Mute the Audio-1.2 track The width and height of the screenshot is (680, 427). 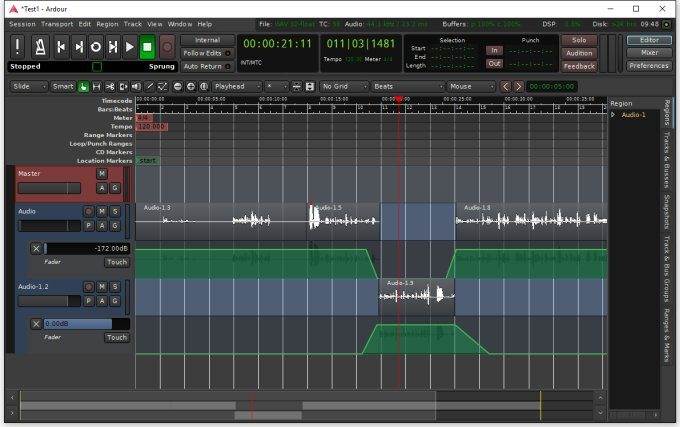tap(101, 287)
